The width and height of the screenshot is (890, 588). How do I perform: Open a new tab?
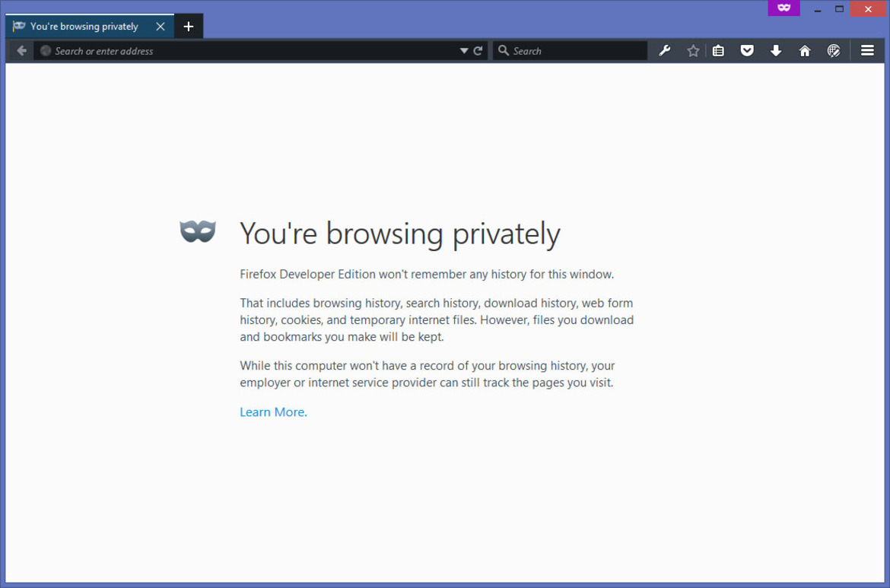tap(188, 26)
